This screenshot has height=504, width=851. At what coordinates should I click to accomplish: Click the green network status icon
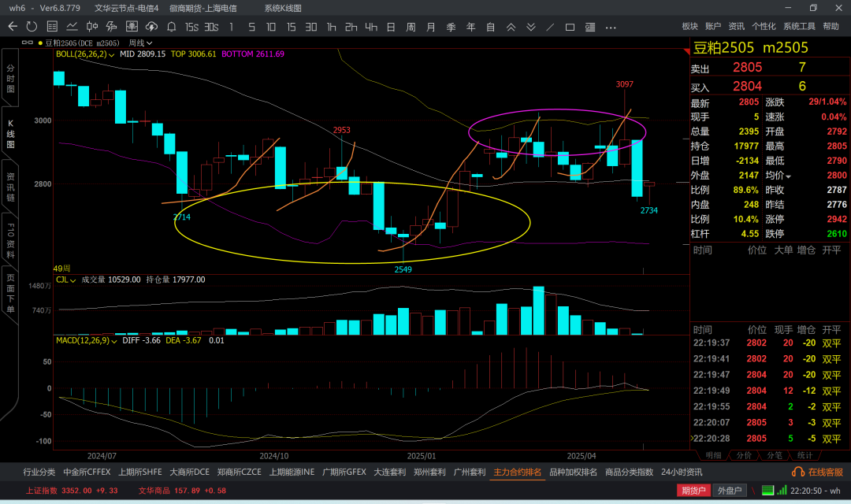click(x=767, y=491)
